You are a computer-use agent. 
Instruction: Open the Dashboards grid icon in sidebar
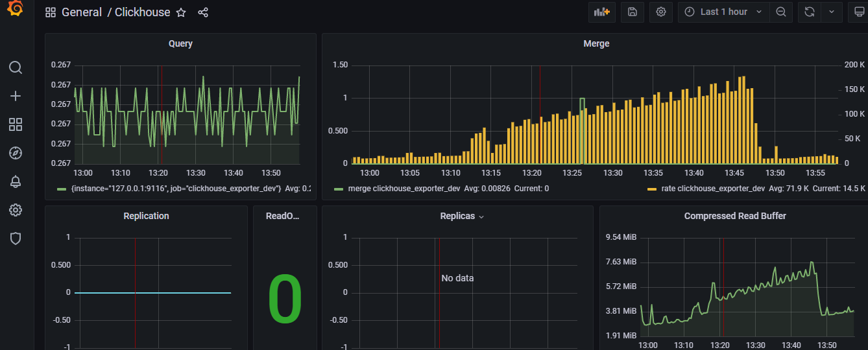[16, 124]
